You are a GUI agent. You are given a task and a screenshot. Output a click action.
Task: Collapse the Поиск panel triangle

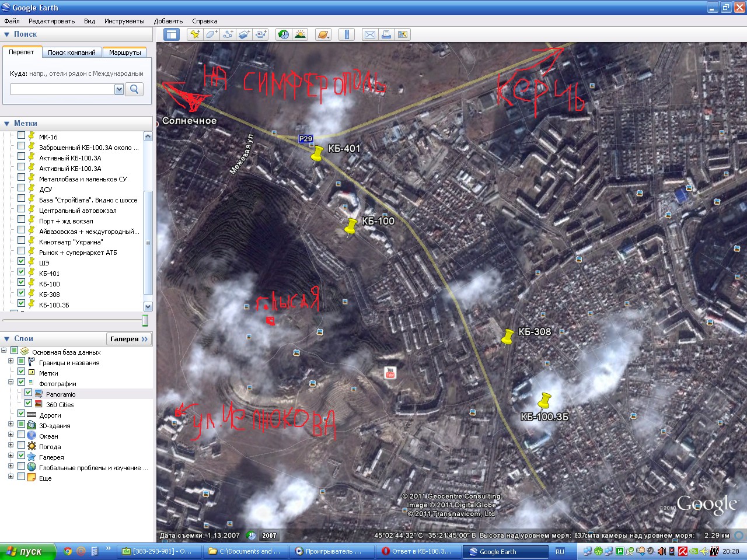pyautogui.click(x=7, y=34)
